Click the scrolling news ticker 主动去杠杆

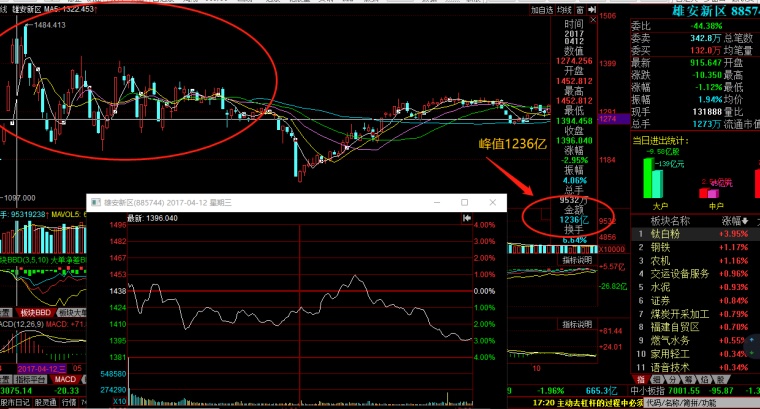(x=587, y=403)
